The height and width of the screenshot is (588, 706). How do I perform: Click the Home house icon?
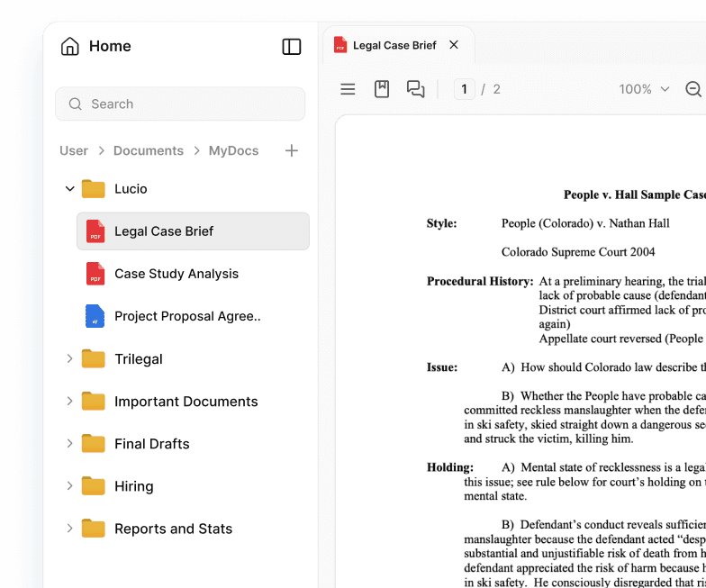pos(70,47)
